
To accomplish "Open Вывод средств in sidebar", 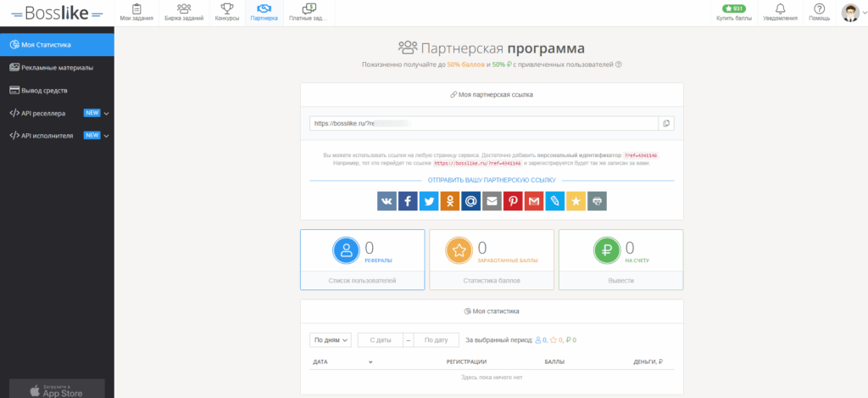I will pyautogui.click(x=57, y=90).
